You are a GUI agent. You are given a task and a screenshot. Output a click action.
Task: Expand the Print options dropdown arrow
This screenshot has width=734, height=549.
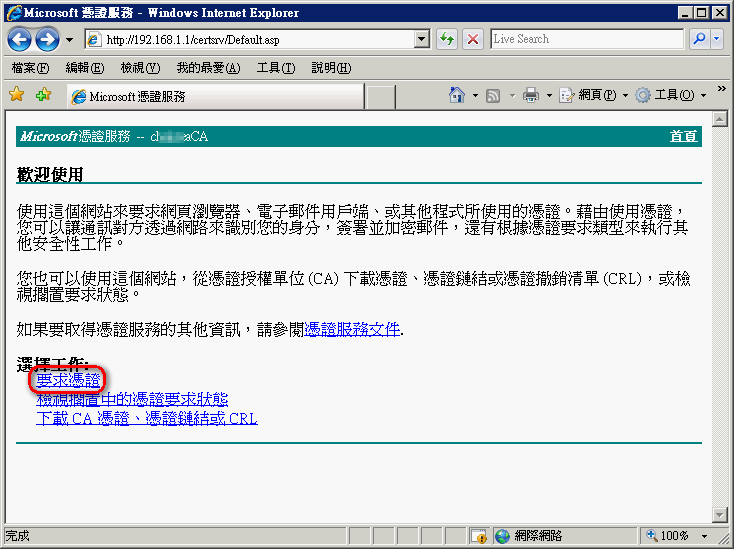click(x=549, y=95)
